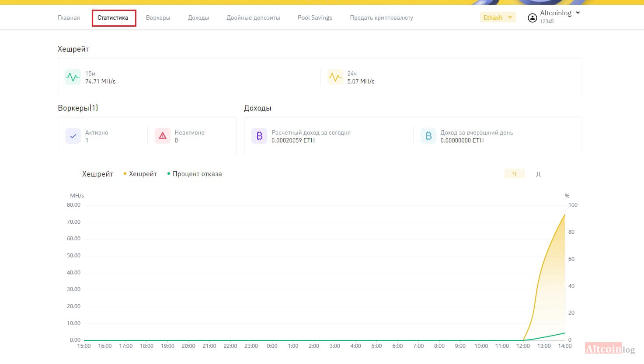Screen dimensions: 644x364
Task: Click the purple estimated earnings coin icon
Action: click(259, 136)
